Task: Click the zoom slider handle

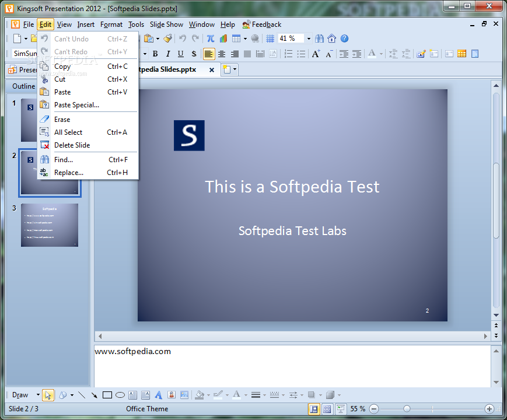Action: [x=407, y=409]
